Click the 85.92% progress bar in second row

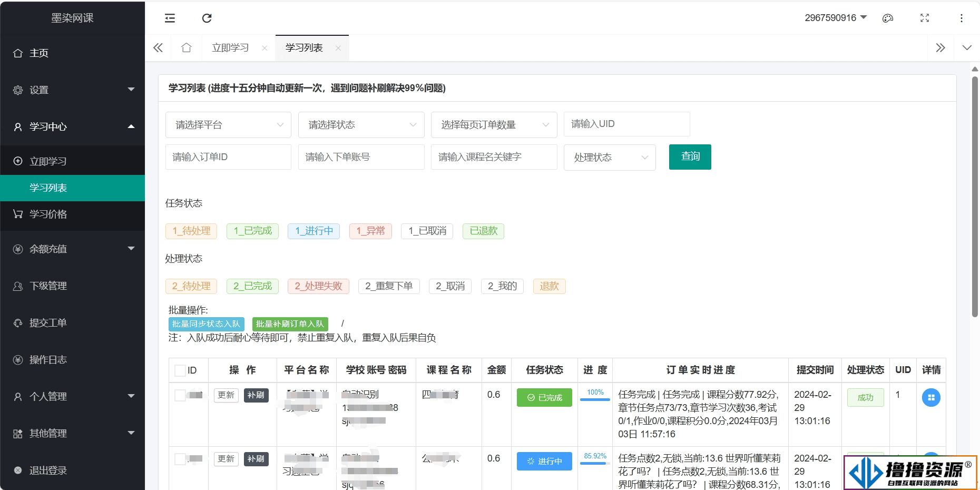coord(595,464)
